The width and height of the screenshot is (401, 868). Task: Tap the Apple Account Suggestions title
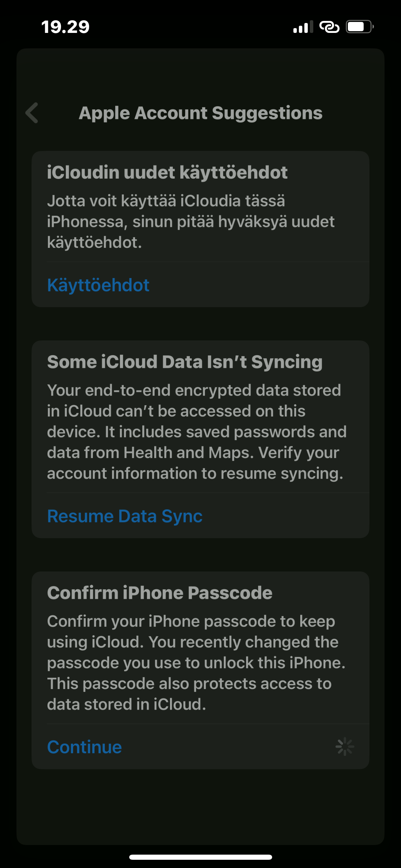point(200,113)
